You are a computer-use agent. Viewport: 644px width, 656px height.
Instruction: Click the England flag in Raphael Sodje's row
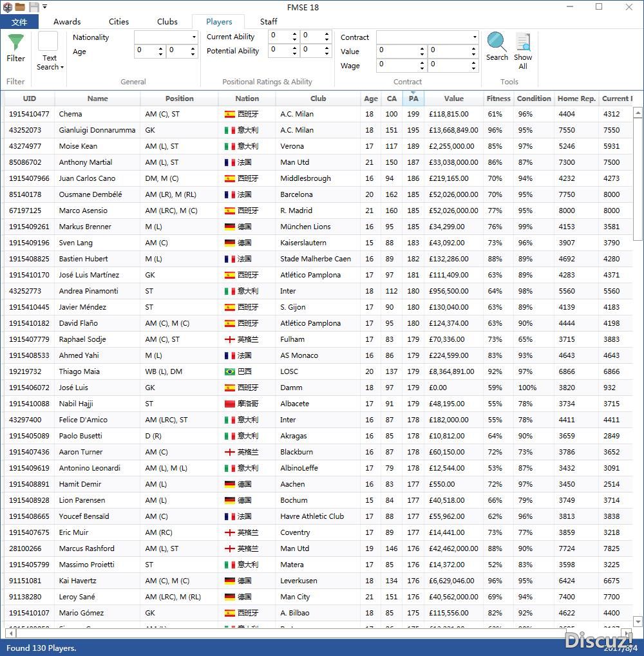(230, 339)
